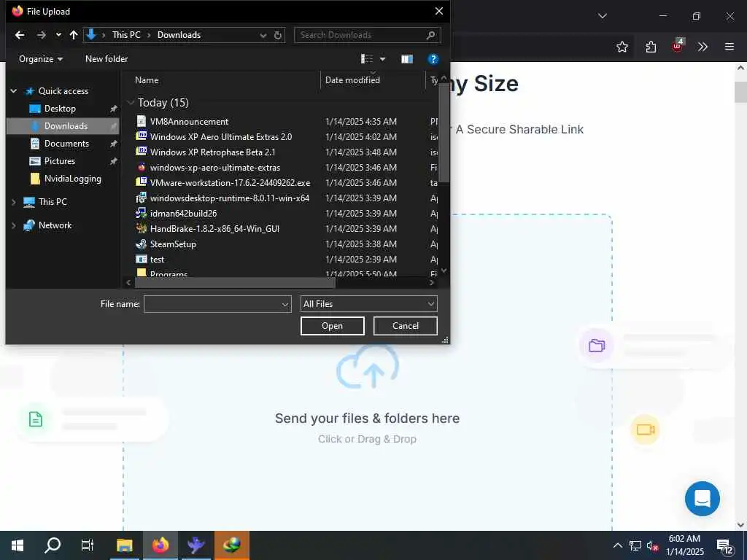
Task: Open dialog help icon
Action: click(433, 59)
